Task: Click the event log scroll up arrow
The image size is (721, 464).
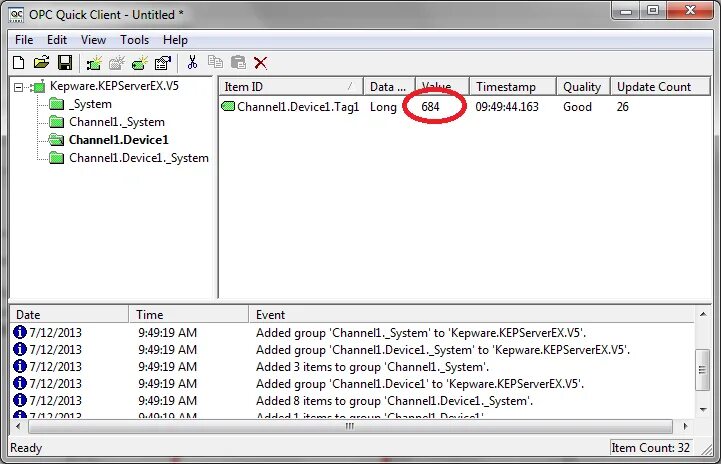Action: (703, 314)
